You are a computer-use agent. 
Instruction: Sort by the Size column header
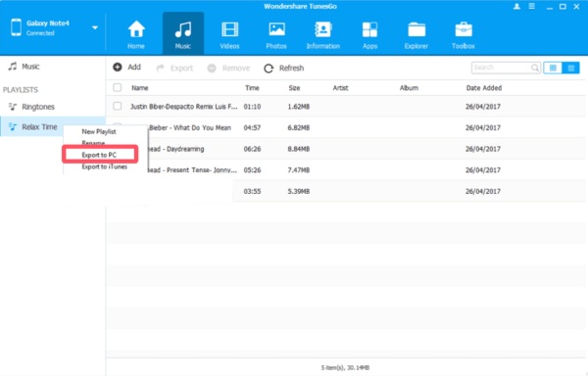click(x=294, y=88)
